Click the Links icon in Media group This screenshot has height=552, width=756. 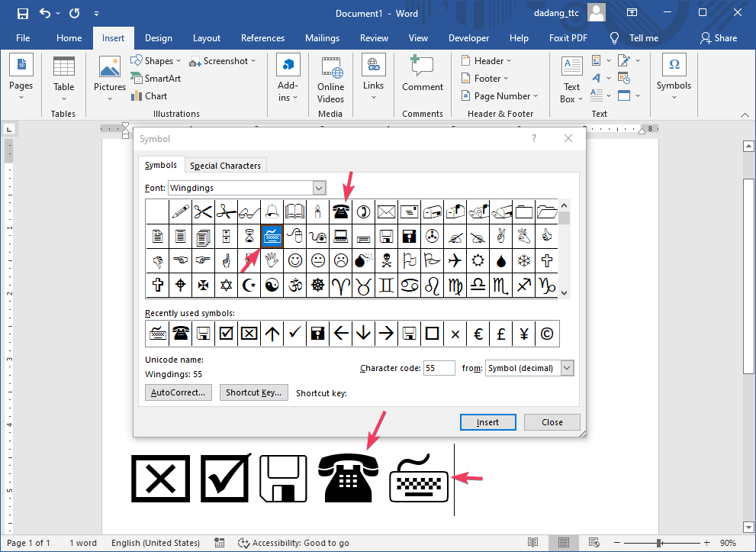[x=373, y=73]
